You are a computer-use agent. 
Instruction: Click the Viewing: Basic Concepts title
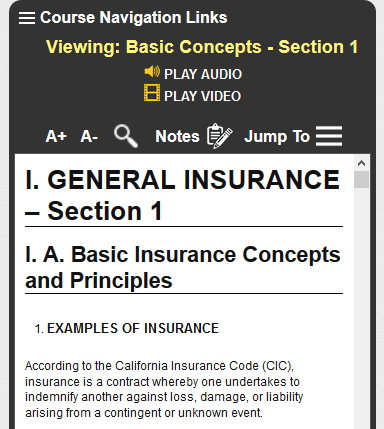click(202, 47)
